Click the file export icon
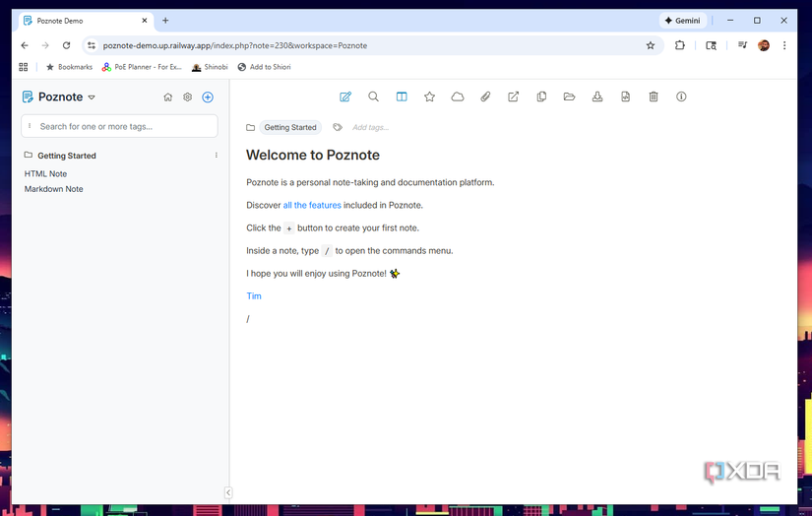The height and width of the screenshot is (516, 812). (626, 97)
